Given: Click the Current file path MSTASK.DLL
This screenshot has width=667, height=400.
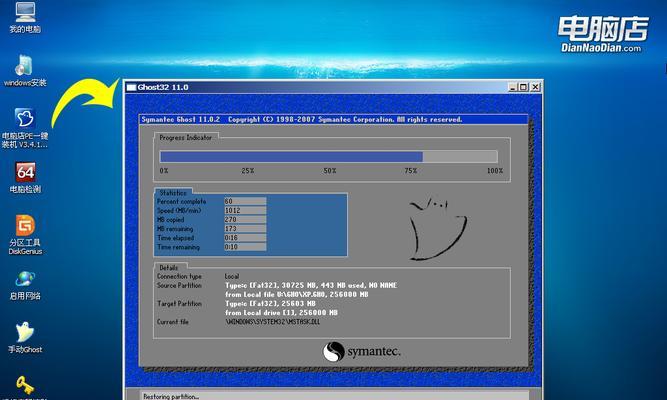Looking at the screenshot, I should click(x=273, y=322).
